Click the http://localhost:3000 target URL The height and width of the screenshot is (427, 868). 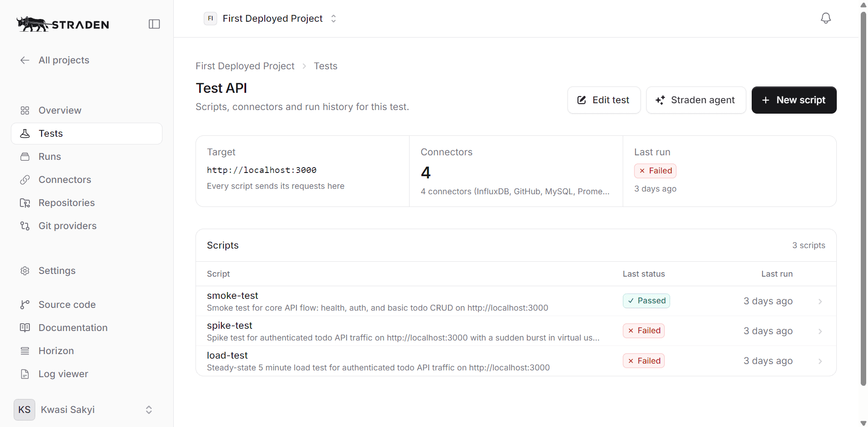(x=262, y=170)
